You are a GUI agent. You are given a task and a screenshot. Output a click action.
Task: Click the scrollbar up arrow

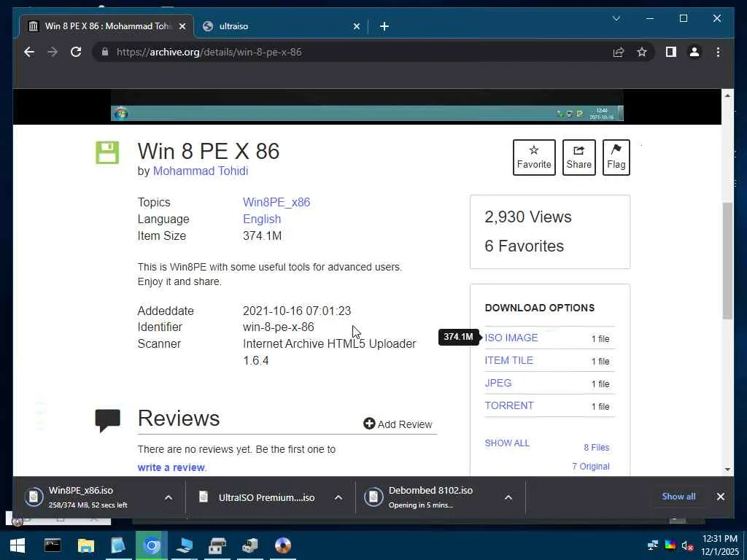pyautogui.click(x=727, y=96)
